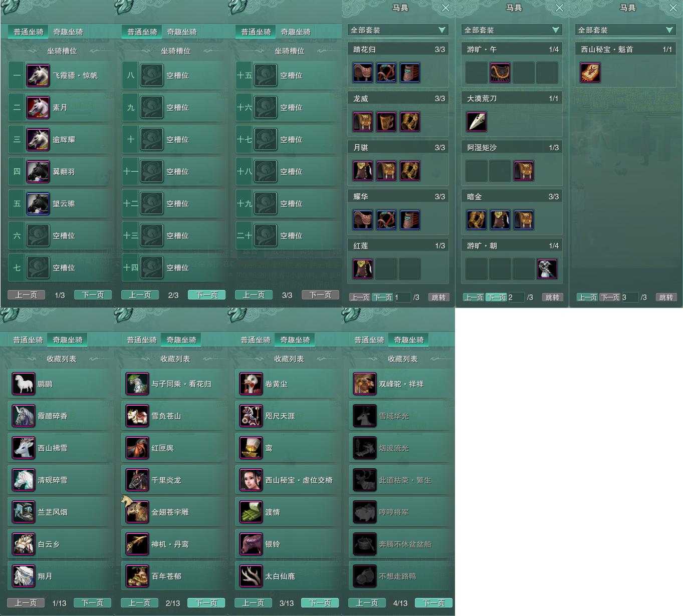
Task: Click 下一页 button on page 1/13
Action: click(93, 603)
